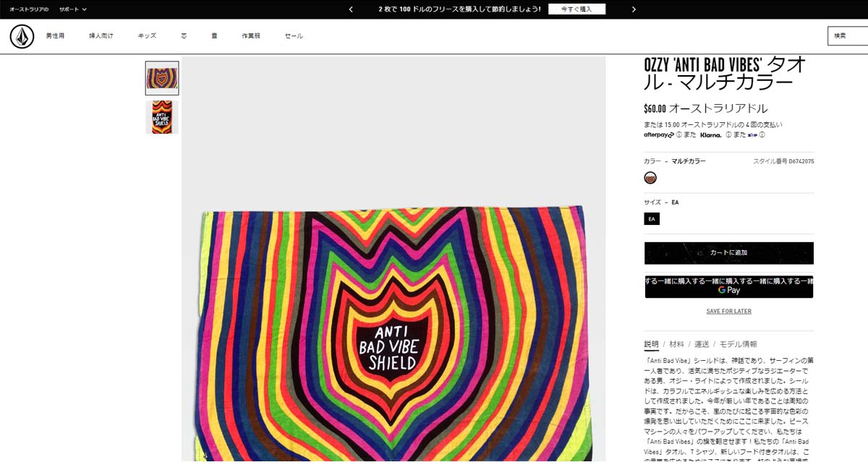868x470 pixels.
Task: Open the 作業服 menu
Action: pyautogui.click(x=251, y=35)
